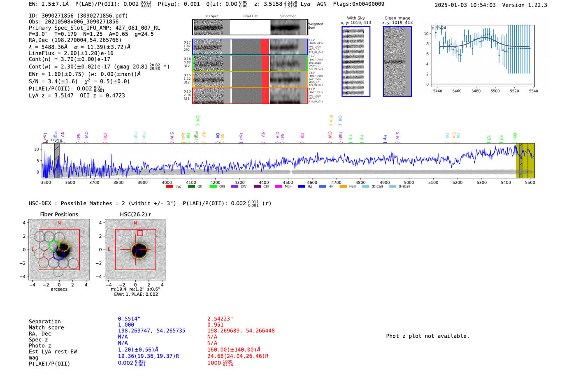This screenshot has height=392, width=576.
Task: Click the magenta MgII legend swatch
Action: (279, 187)
